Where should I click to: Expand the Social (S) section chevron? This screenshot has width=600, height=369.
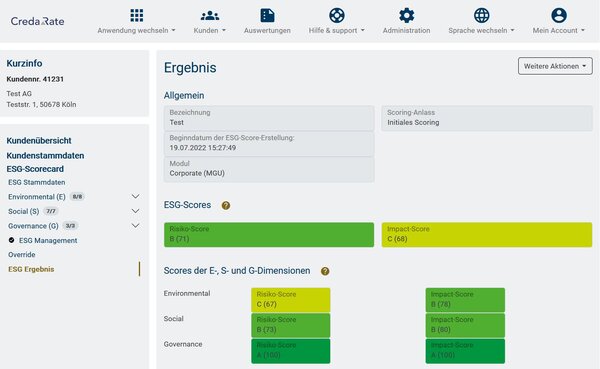pyautogui.click(x=135, y=211)
